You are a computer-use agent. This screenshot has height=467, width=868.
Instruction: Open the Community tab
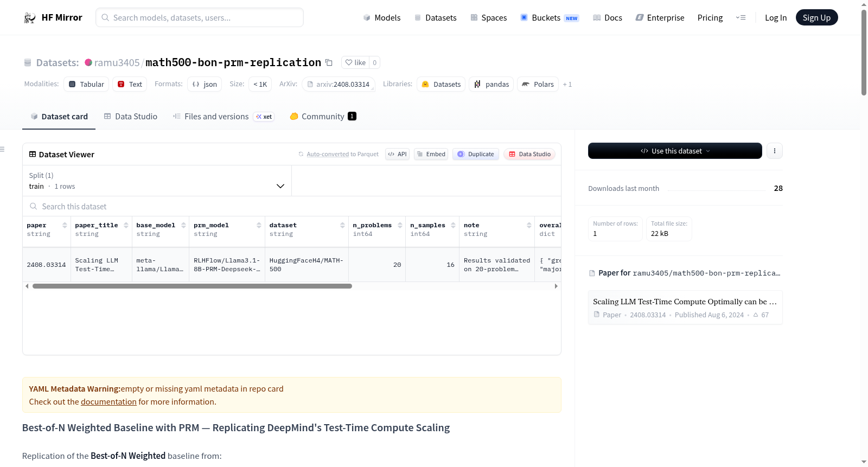click(x=323, y=116)
